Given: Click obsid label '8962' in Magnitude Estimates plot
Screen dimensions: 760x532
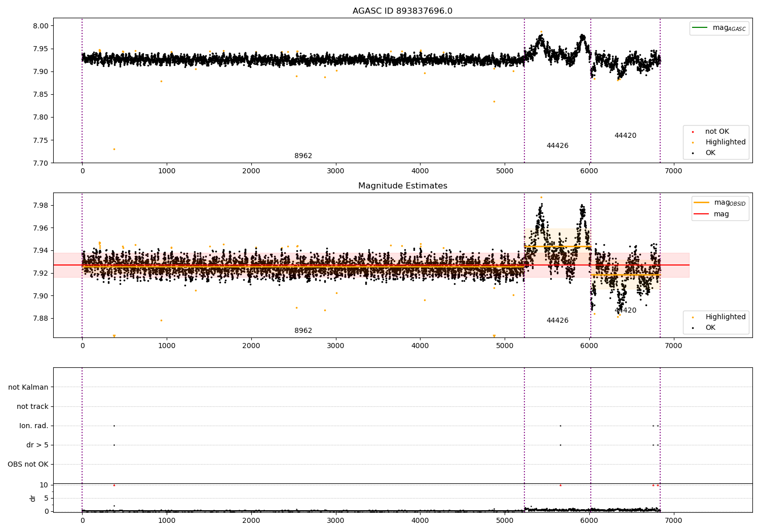Looking at the screenshot, I should tap(303, 331).
